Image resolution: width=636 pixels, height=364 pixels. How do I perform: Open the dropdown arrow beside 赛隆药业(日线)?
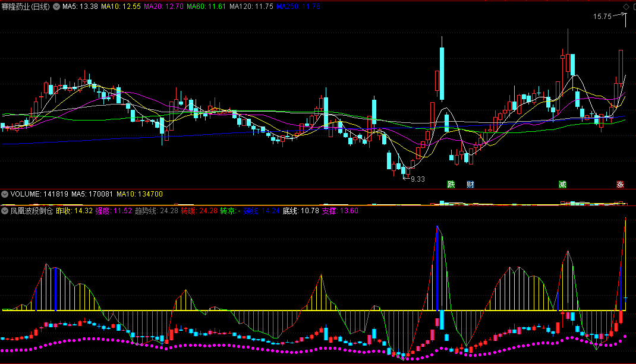pos(56,7)
